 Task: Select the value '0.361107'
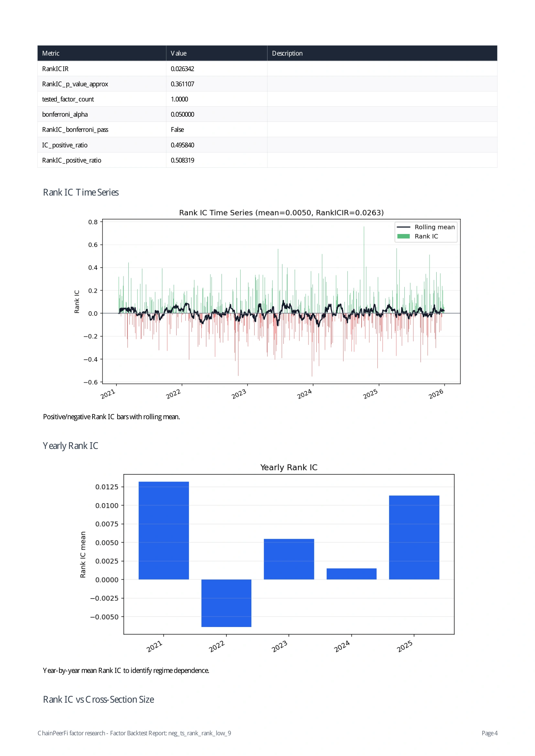pos(182,84)
